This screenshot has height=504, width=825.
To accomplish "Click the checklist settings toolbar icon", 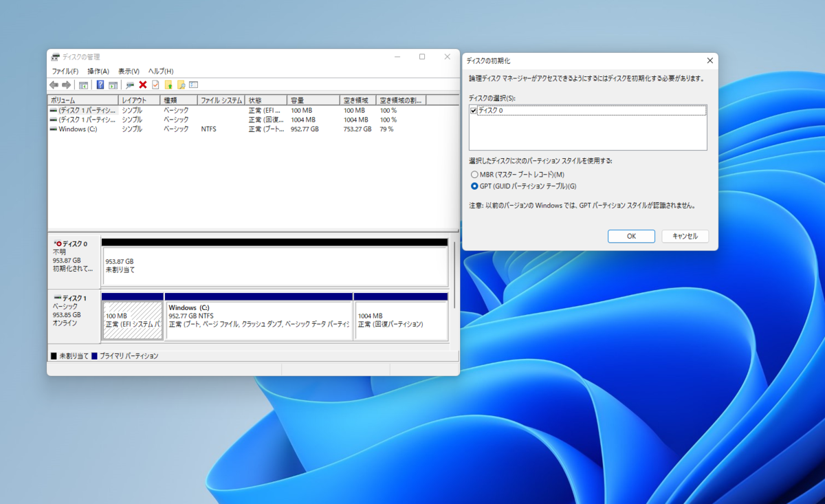I will coord(194,85).
